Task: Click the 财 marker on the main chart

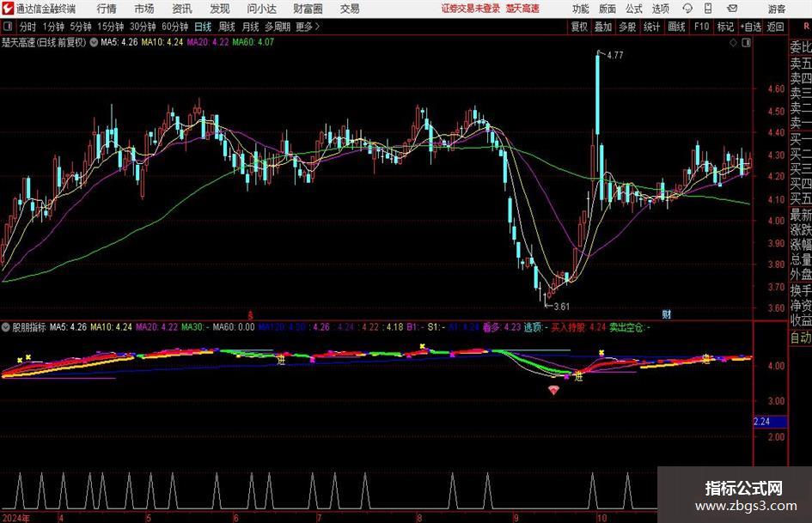Action: coord(667,313)
